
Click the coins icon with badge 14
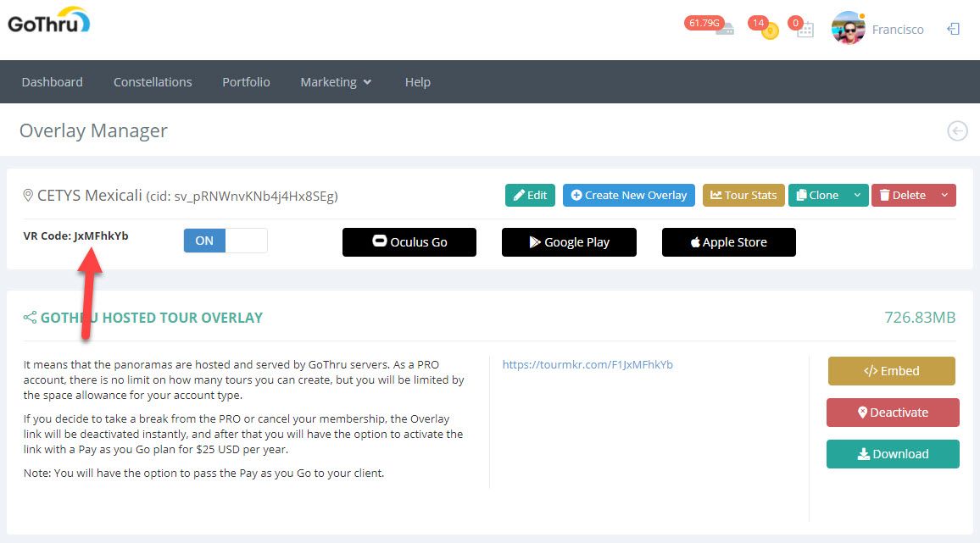[764, 28]
